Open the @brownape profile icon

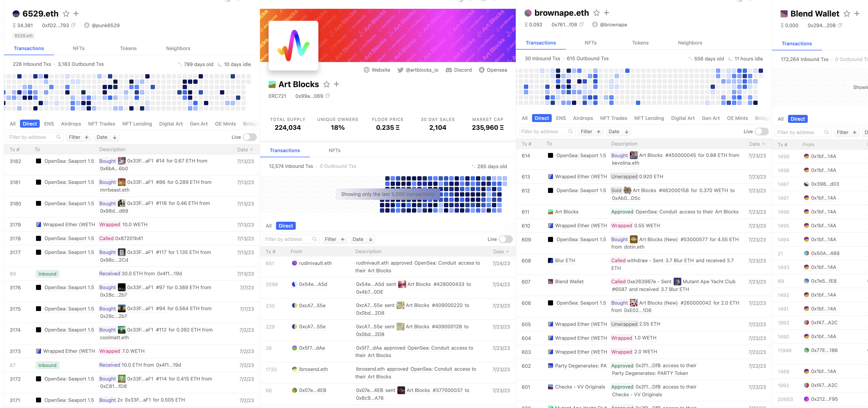tap(595, 25)
